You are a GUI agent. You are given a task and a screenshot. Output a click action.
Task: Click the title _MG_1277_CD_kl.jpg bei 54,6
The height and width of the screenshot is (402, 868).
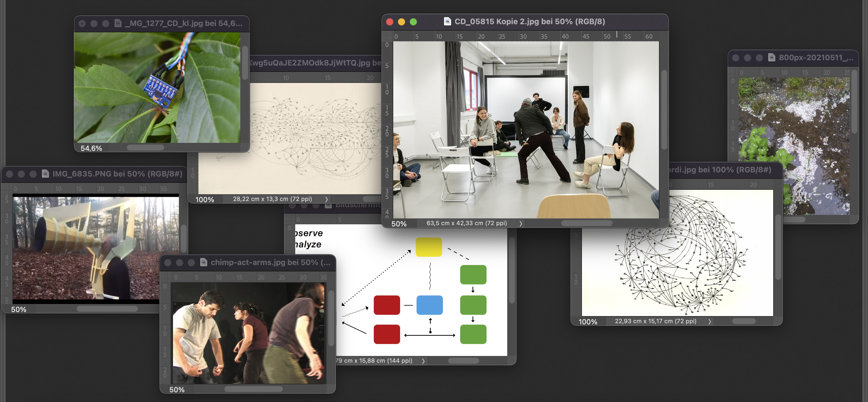[x=184, y=23]
